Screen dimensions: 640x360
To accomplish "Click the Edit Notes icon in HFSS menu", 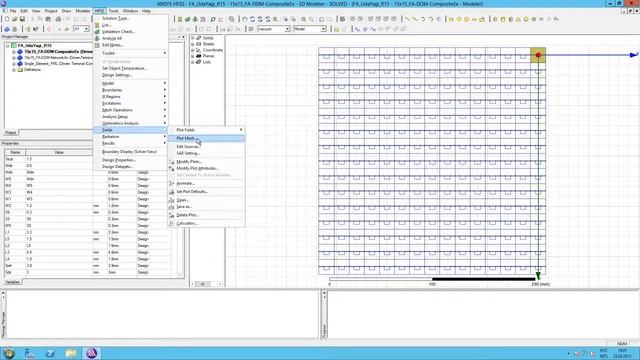I will coord(97,45).
